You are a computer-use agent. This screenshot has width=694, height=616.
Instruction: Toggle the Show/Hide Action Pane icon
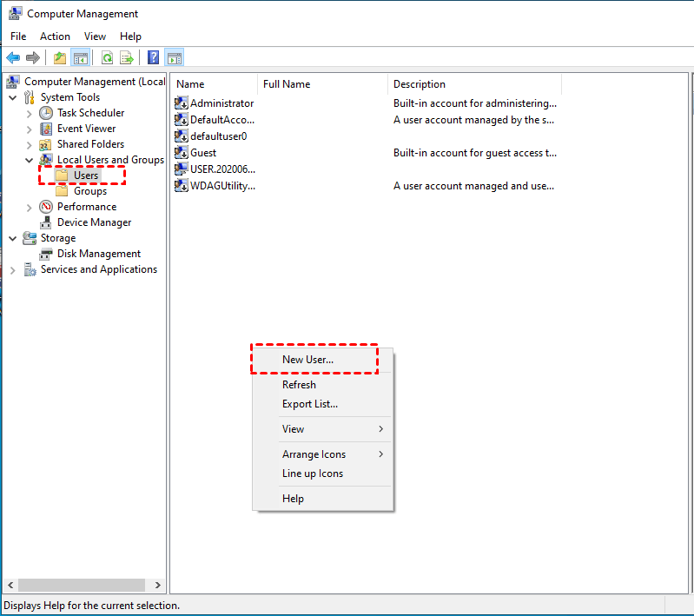click(x=174, y=58)
